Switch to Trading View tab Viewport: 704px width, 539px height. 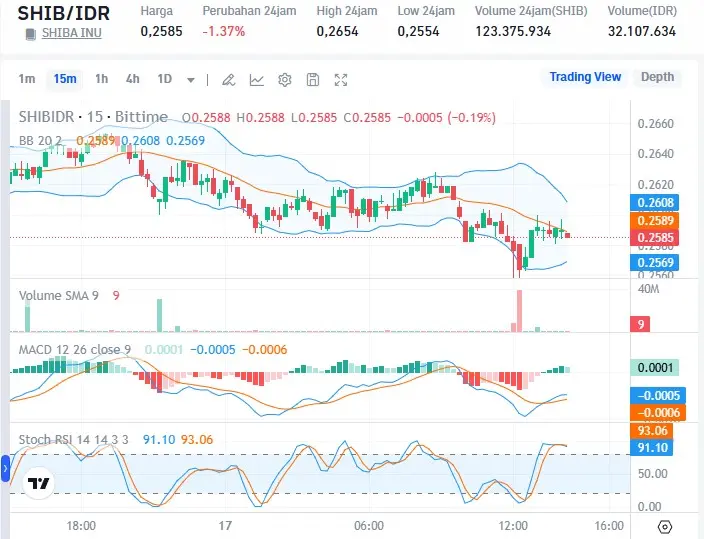coord(585,77)
